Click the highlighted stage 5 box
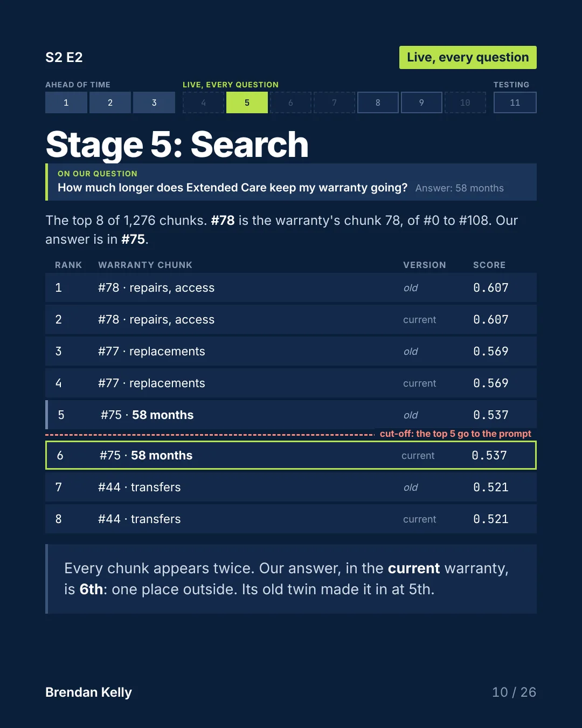The height and width of the screenshot is (728, 582). click(x=247, y=102)
